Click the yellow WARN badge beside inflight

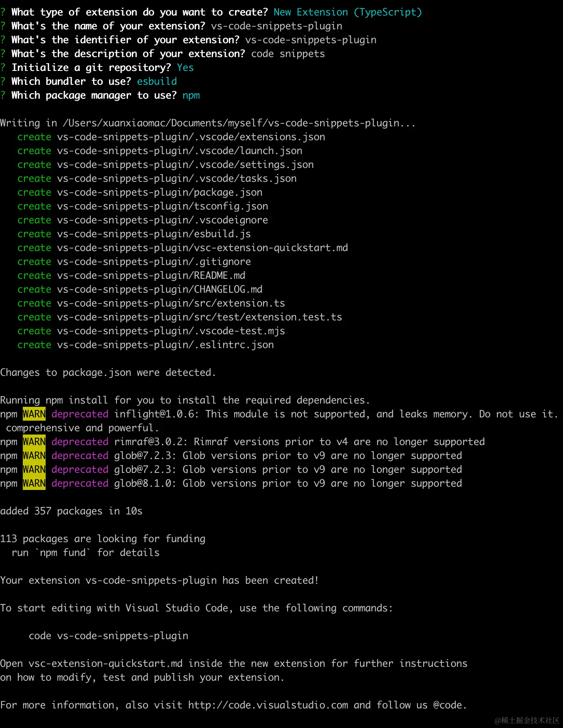pos(34,414)
